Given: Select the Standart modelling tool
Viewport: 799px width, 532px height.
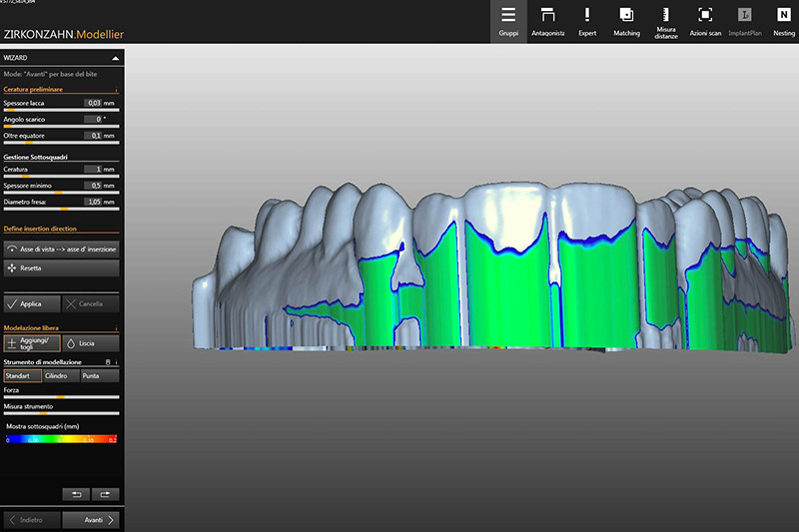Looking at the screenshot, I should point(22,376).
